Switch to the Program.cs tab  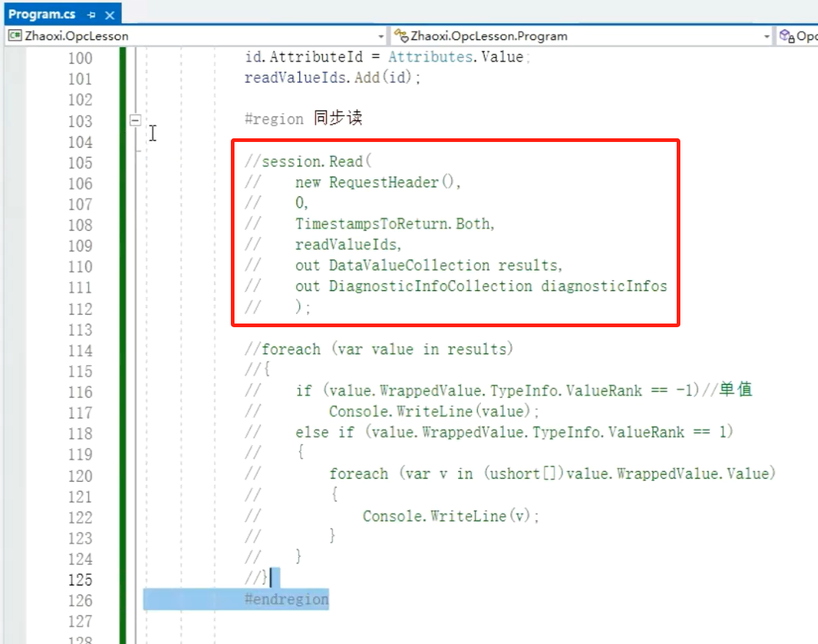pos(42,14)
